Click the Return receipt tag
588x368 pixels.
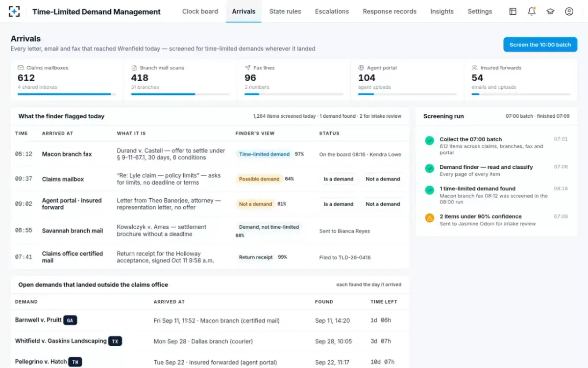[256, 257]
